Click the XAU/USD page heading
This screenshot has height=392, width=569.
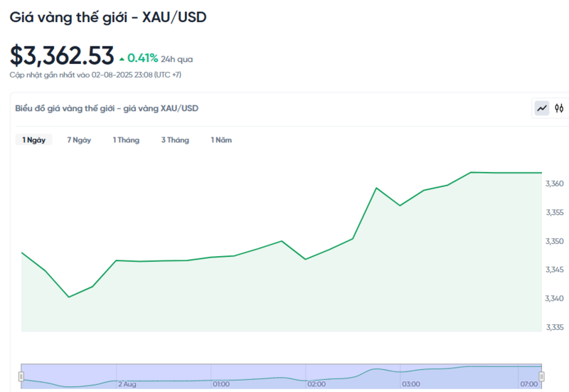[108, 17]
